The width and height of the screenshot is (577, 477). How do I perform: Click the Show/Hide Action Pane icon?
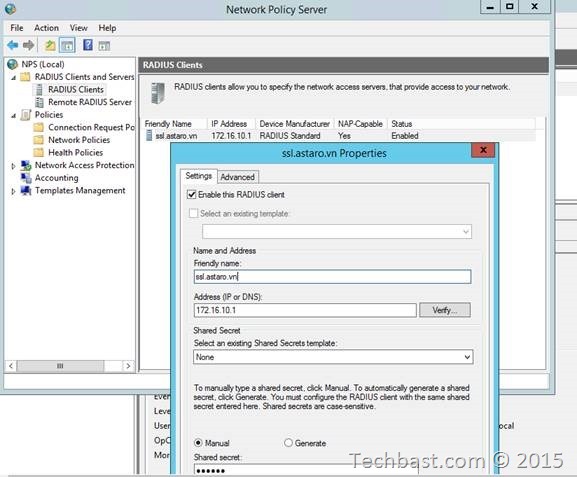pyautogui.click(x=104, y=46)
